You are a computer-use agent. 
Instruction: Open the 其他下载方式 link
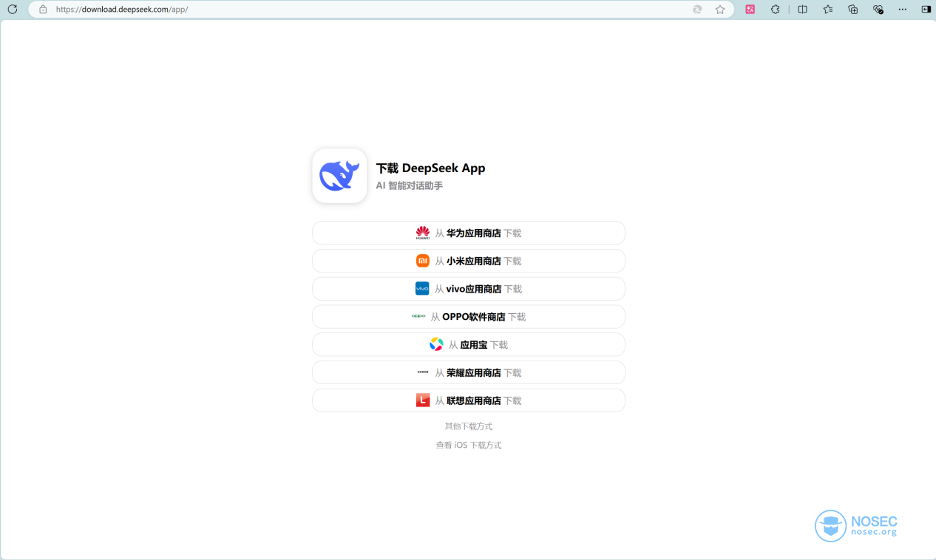click(x=469, y=426)
